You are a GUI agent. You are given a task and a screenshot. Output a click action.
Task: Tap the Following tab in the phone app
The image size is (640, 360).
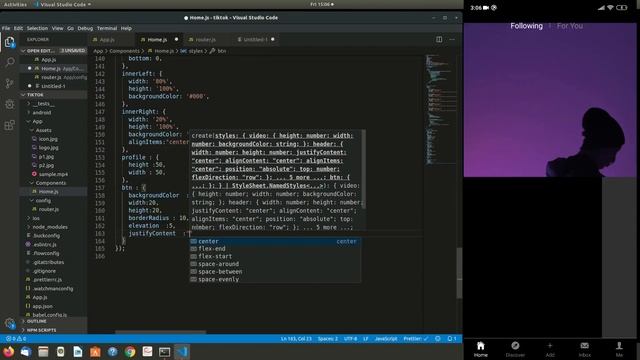click(526, 26)
